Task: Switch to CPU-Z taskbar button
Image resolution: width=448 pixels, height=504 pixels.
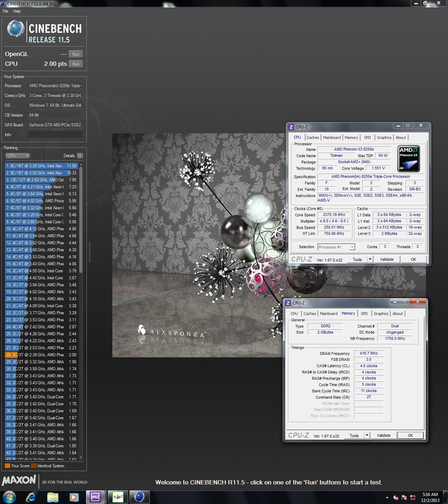Action: (x=96, y=497)
